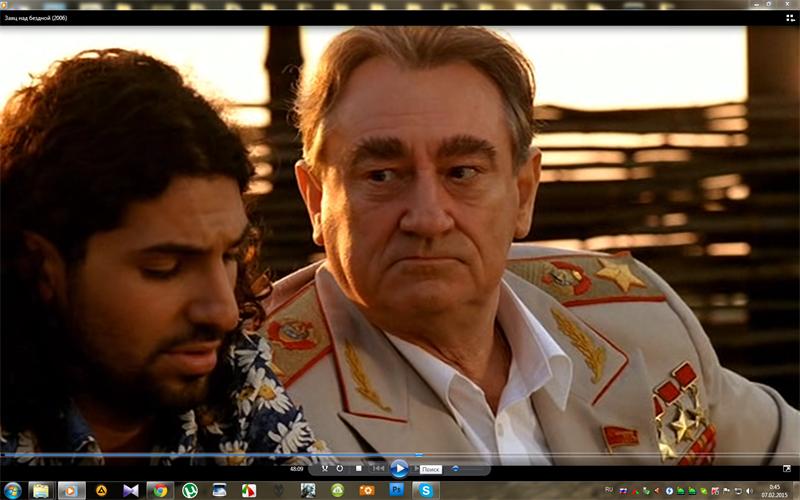
Task: Open the red-green feather app on taskbar
Action: click(249, 490)
